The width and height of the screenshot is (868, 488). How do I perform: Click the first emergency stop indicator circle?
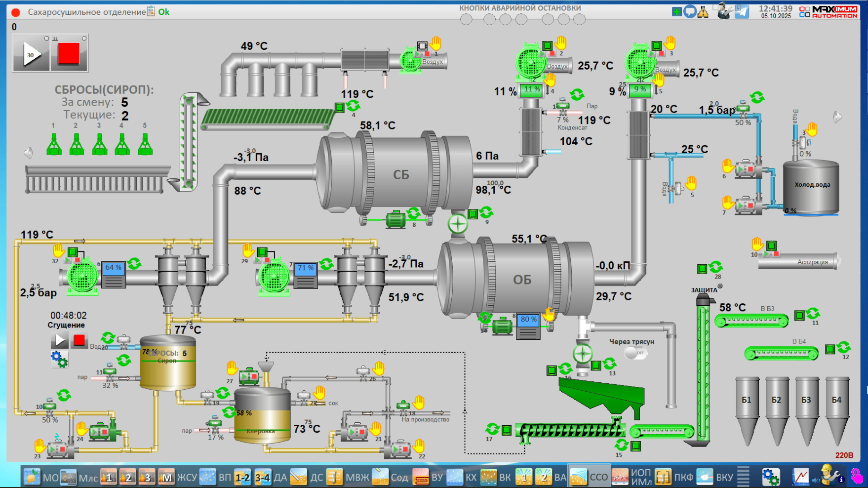coord(466,19)
